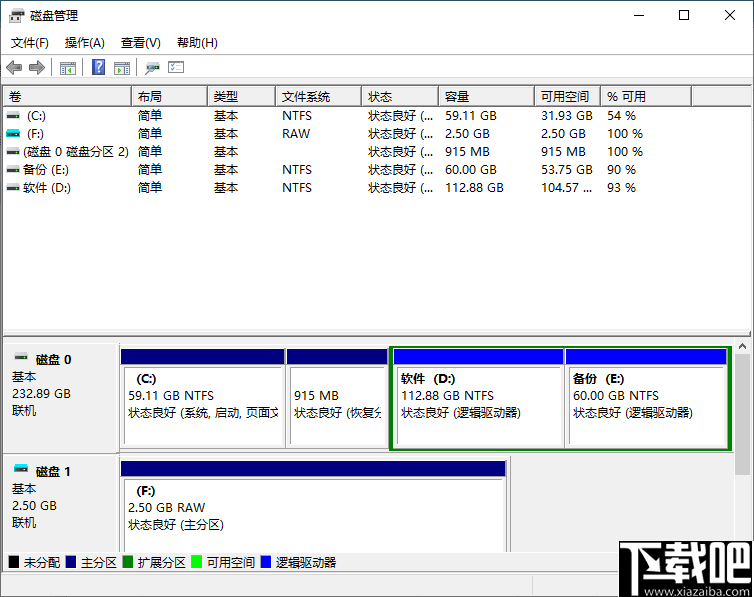Open the 操作(A) menu

(85, 43)
